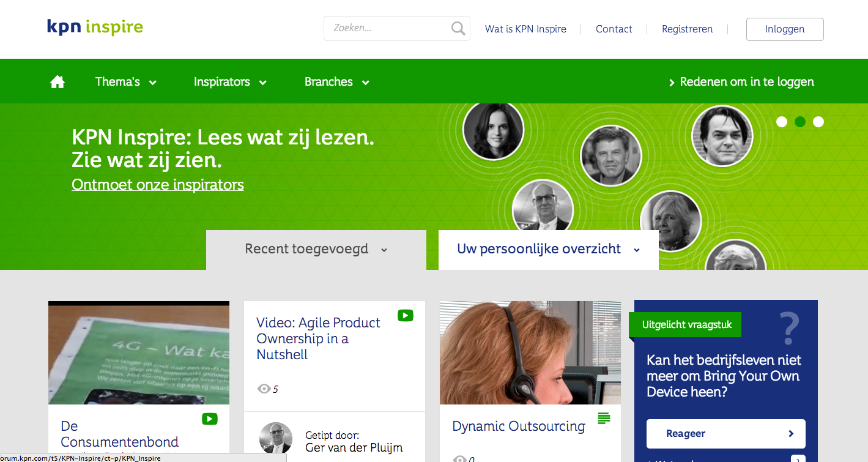
Task: Click video play icon on Consumentenbond card
Action: coord(209,419)
